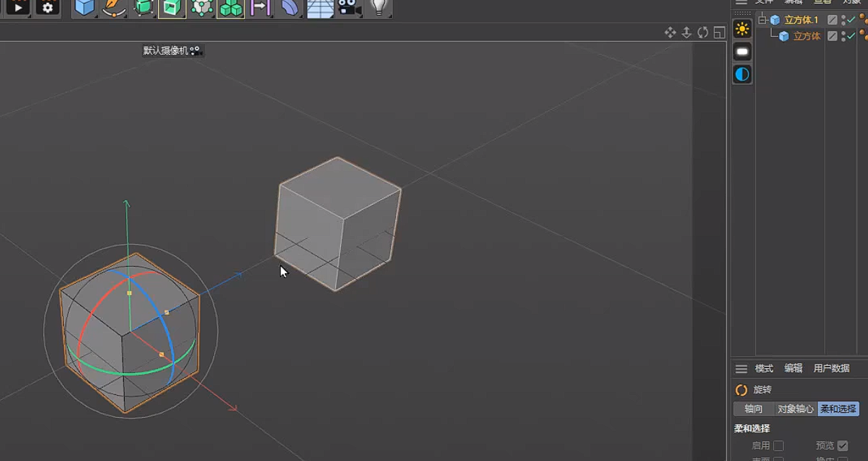Open the Spline Pen tool
The width and height of the screenshot is (868, 461).
113,8
